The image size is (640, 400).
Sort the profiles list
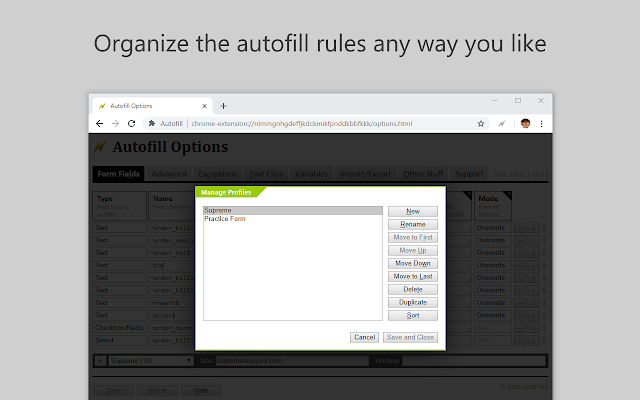413,316
